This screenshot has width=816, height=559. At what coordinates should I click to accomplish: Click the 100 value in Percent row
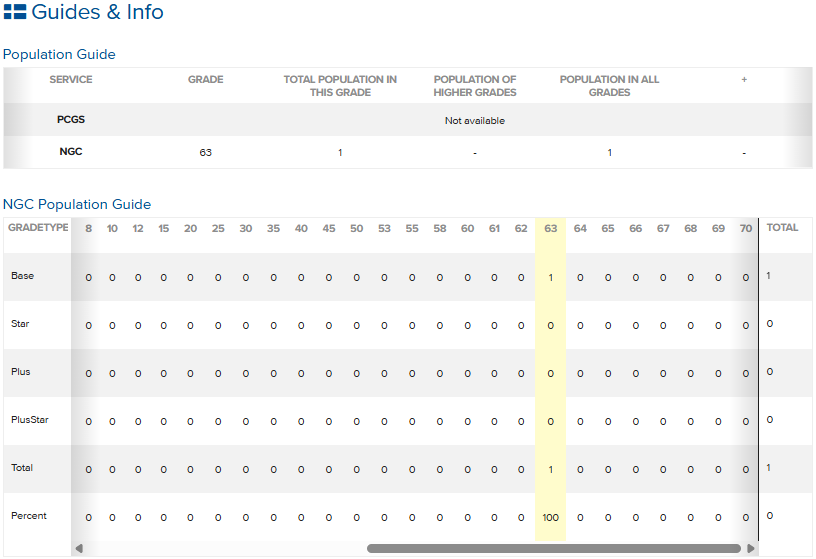(551, 518)
